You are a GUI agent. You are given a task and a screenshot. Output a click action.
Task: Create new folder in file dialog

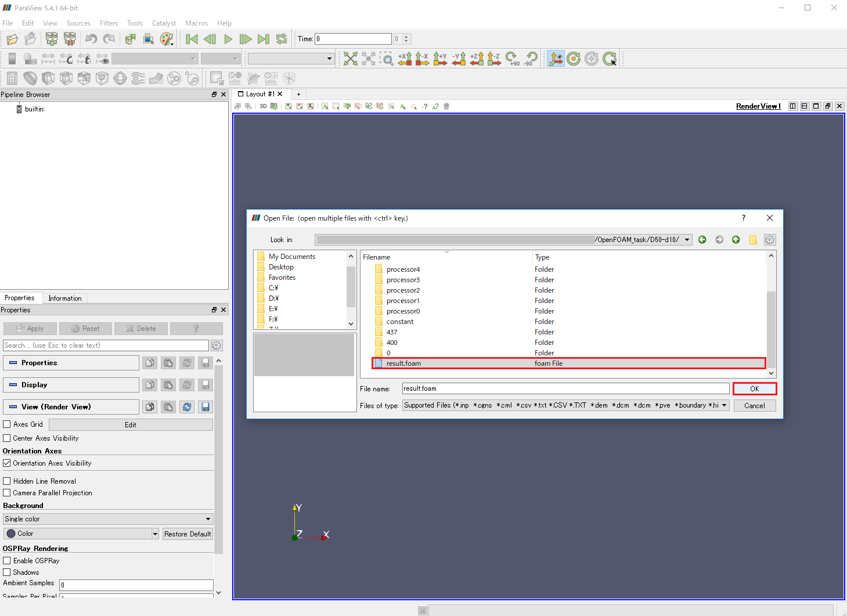(753, 240)
